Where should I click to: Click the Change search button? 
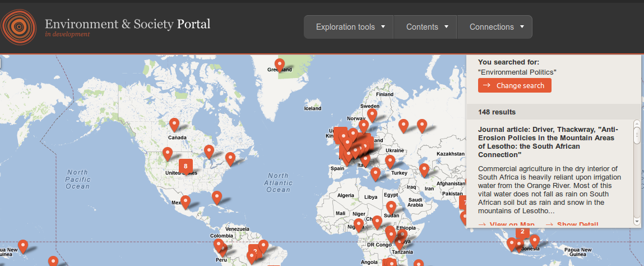point(515,85)
